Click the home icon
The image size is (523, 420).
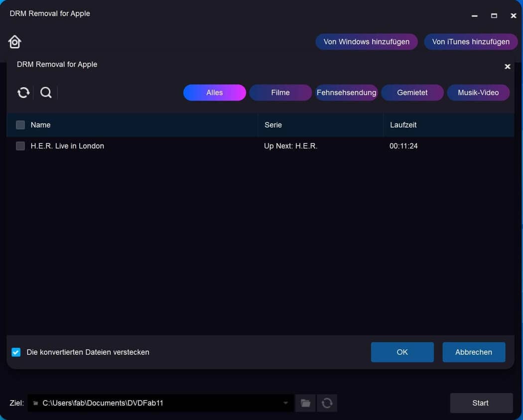tap(15, 42)
